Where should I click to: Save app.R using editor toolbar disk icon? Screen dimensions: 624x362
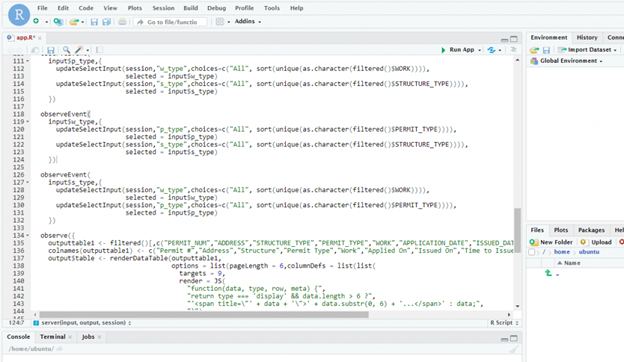pyautogui.click(x=51, y=50)
